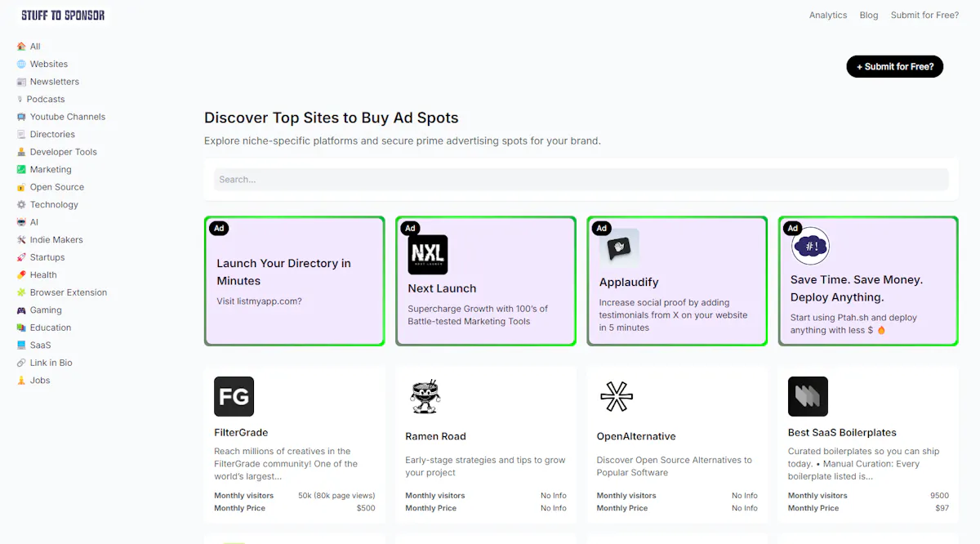Open Submit for Free? in top navigation
This screenshot has height=544, width=980.
(x=924, y=15)
